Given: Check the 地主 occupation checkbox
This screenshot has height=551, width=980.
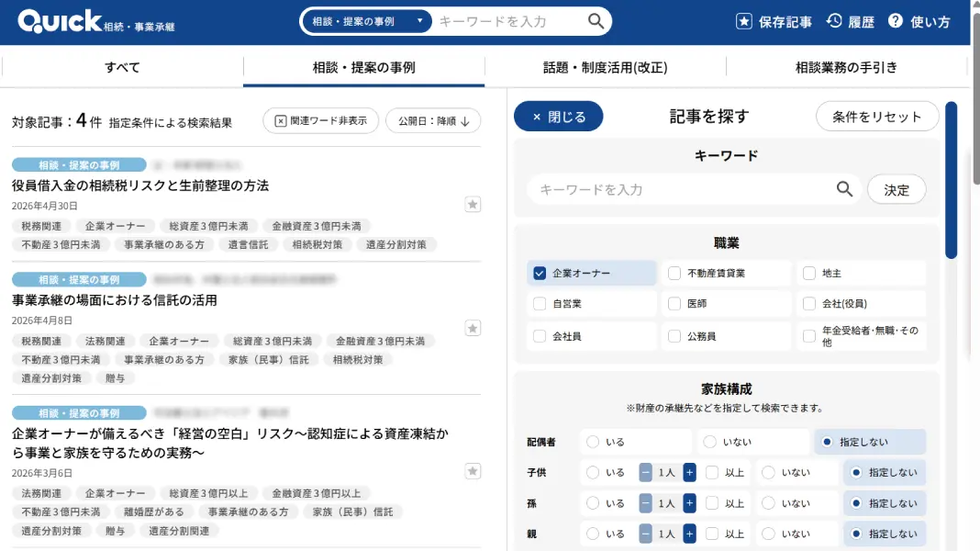Looking at the screenshot, I should tap(809, 274).
